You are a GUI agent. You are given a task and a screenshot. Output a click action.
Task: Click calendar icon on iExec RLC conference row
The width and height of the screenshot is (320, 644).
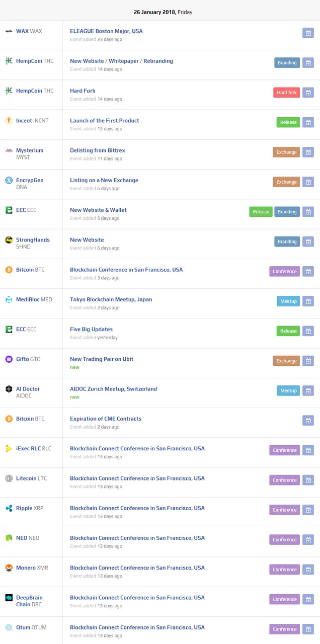tap(308, 450)
